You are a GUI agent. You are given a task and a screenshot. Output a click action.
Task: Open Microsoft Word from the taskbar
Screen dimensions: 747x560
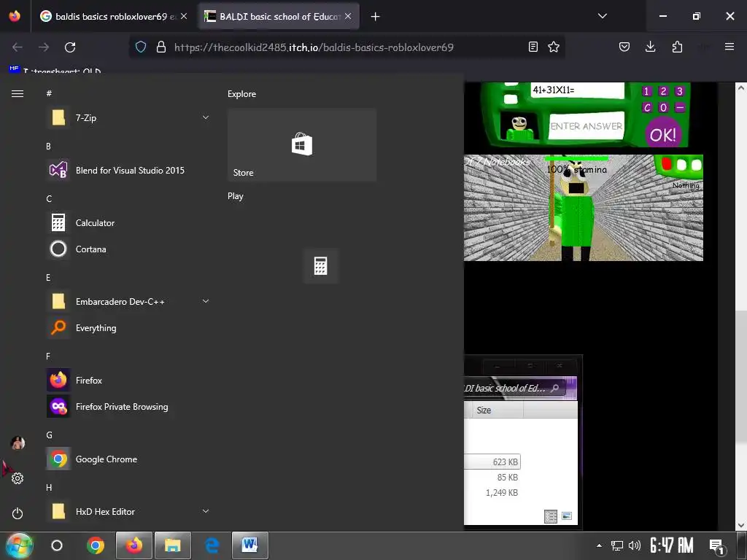(250, 545)
